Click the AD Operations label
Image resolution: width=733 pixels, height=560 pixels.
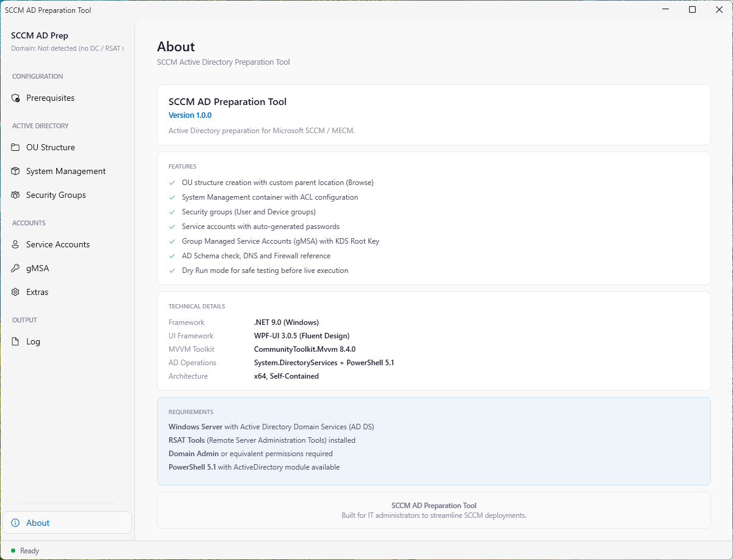click(x=192, y=363)
